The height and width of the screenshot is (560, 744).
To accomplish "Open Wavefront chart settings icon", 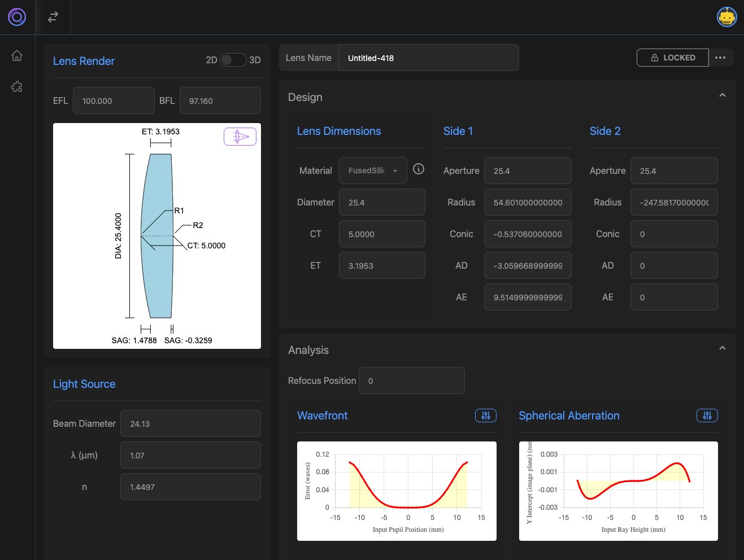I will pos(486,415).
